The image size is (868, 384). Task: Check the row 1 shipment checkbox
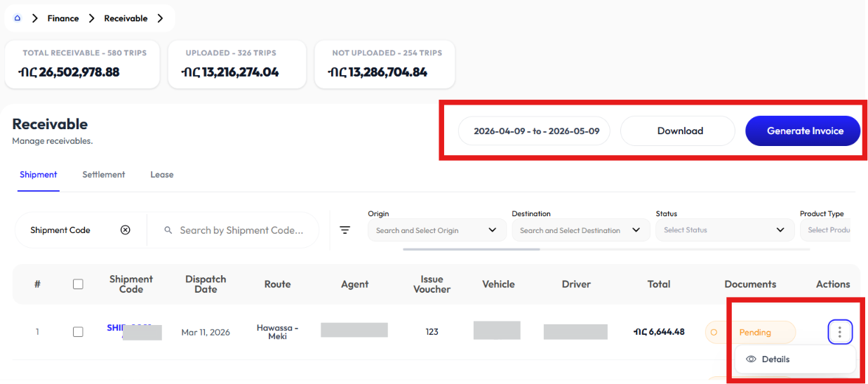pos(78,331)
